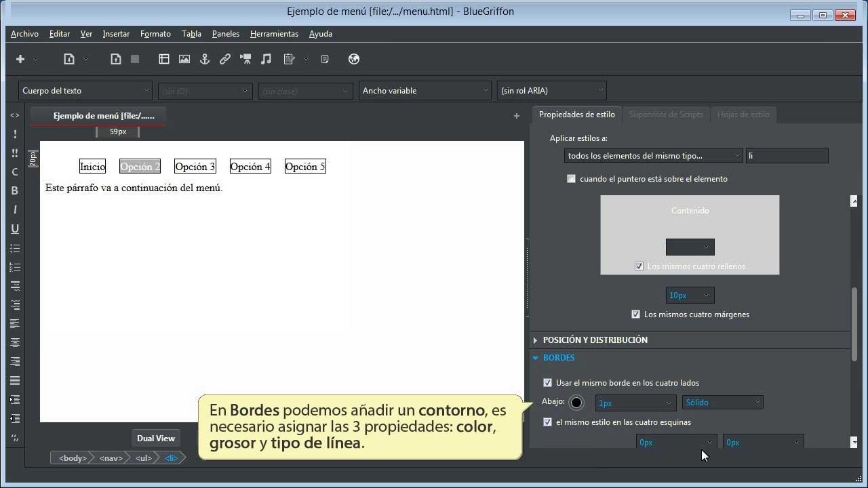Disable 'Usar el mismo borde en los cuatro lados'
Viewport: 868px width, 488px height.
(547, 382)
